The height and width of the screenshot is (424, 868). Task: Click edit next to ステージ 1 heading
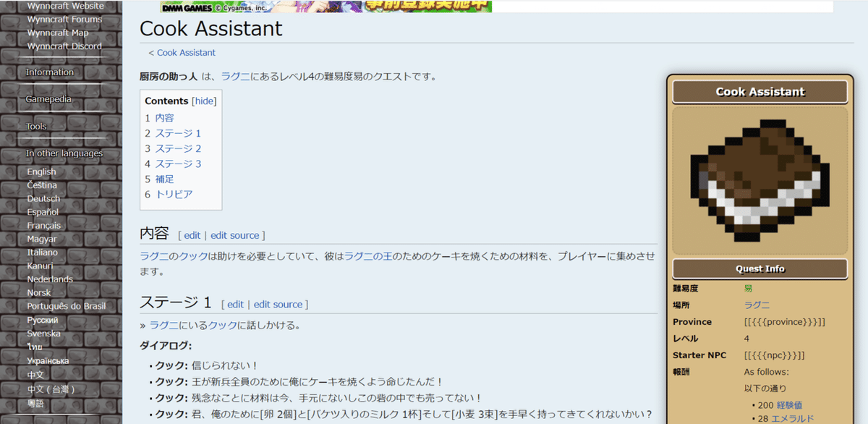coord(235,304)
